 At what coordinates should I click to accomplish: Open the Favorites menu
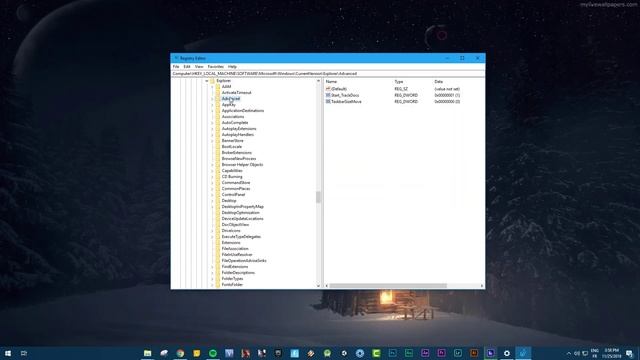[216, 67]
